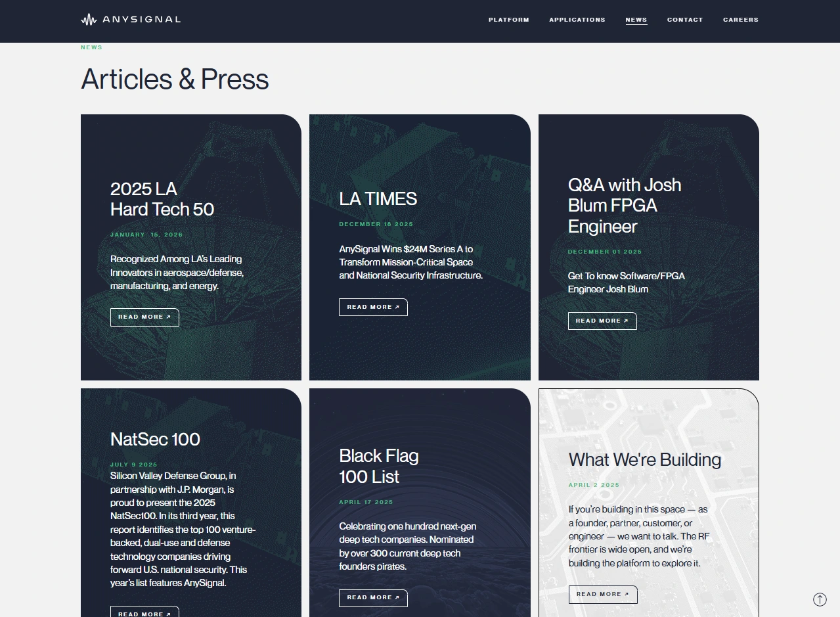Open the Platform menu item

point(509,20)
